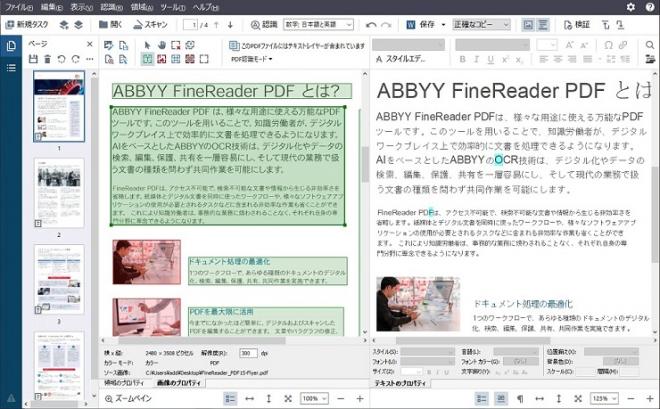This screenshot has width=660, height=409.
Task: Click the 新規タスク button
Action: pyautogui.click(x=27, y=25)
